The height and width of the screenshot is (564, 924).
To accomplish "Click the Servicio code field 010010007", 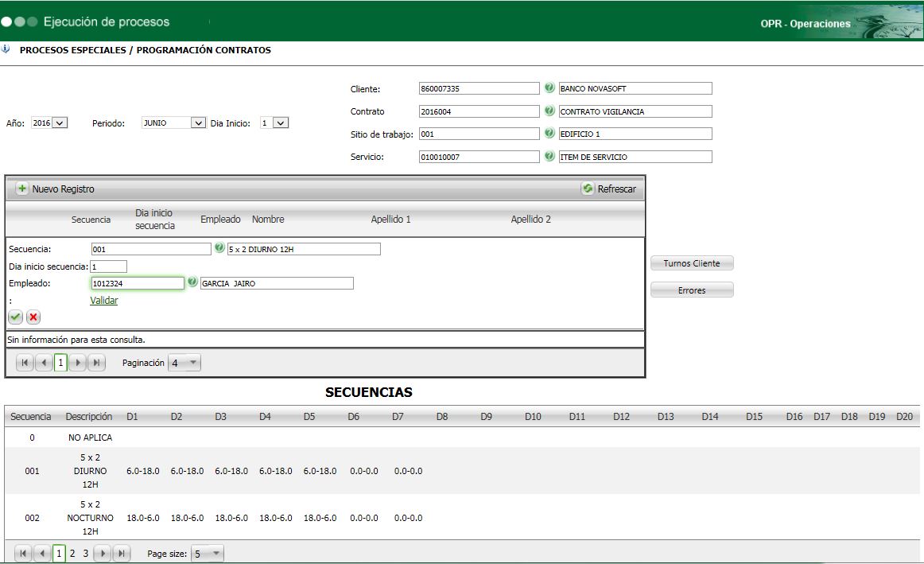I will (479, 157).
